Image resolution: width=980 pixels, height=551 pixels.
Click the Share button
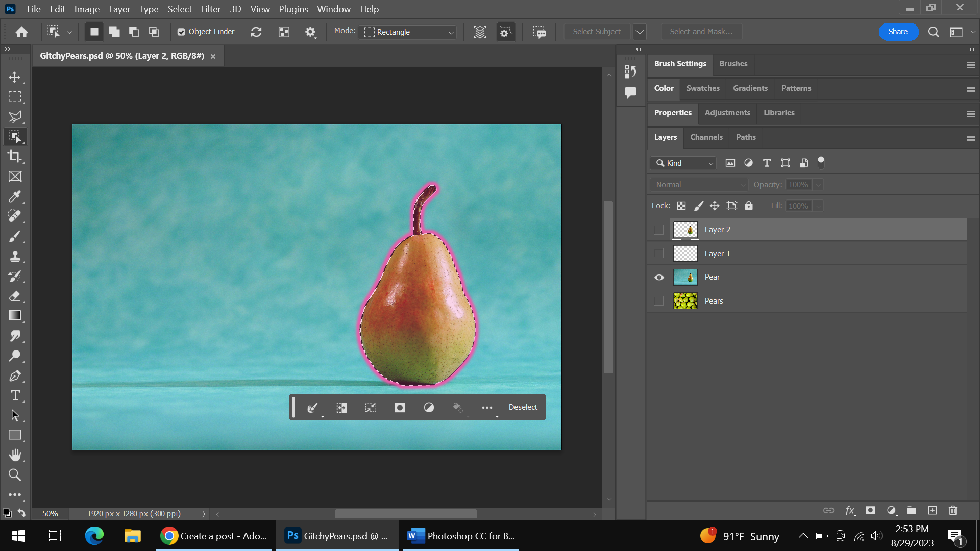click(x=898, y=31)
